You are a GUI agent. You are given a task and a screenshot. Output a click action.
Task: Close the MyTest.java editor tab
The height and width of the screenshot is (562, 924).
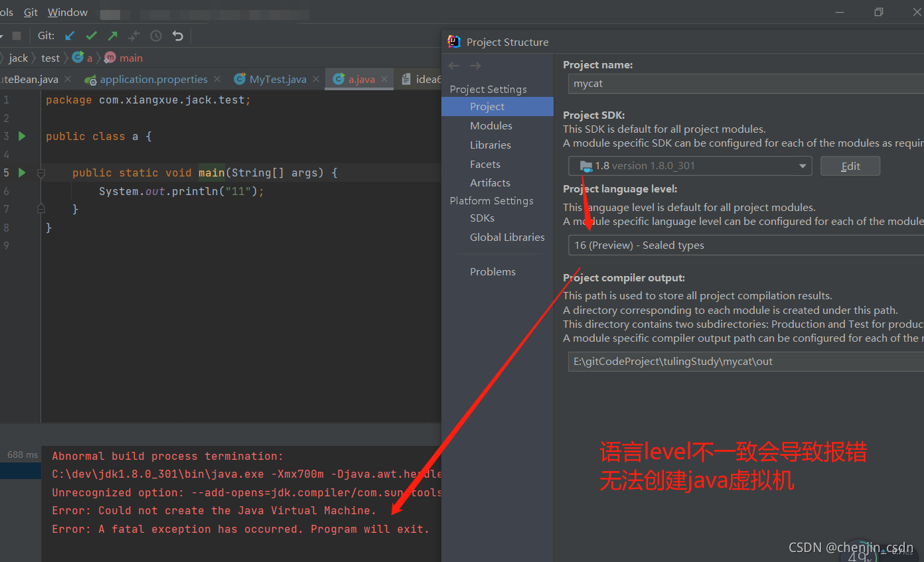(x=317, y=79)
